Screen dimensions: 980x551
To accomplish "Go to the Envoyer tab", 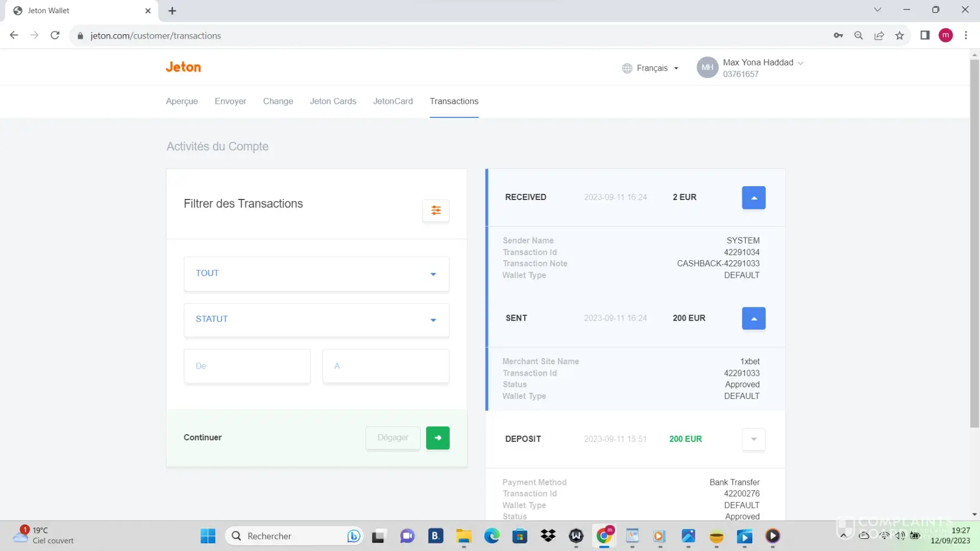I will point(230,101).
